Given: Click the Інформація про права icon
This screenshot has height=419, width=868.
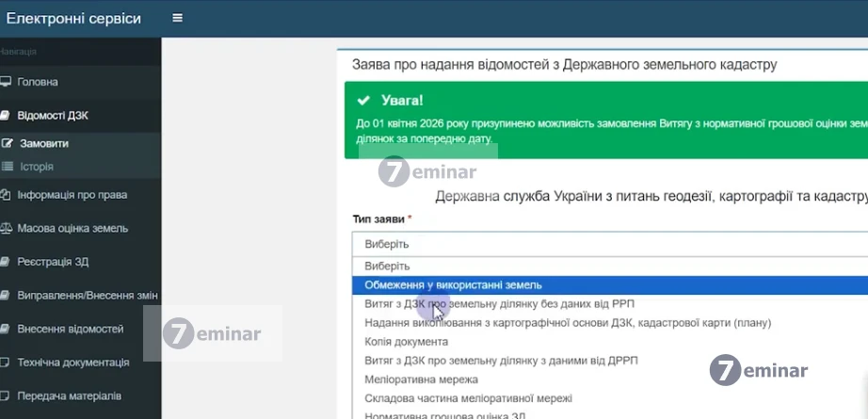Looking at the screenshot, I should pos(6,195).
